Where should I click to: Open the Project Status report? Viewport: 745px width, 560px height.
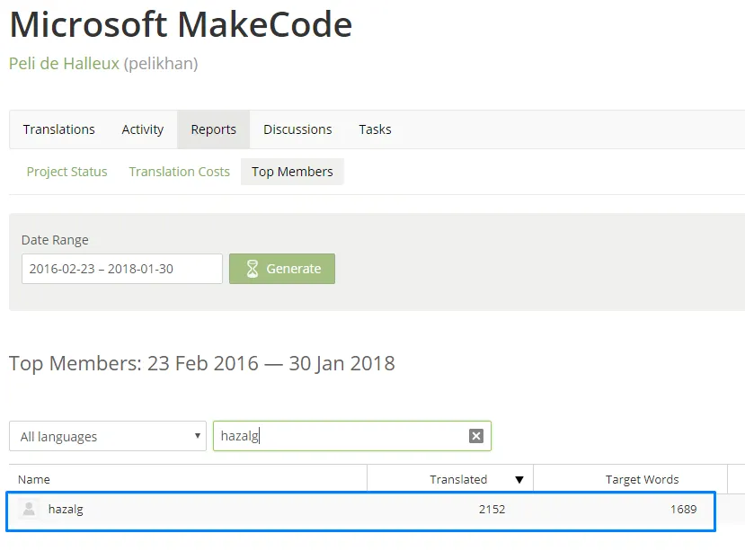[x=67, y=172]
